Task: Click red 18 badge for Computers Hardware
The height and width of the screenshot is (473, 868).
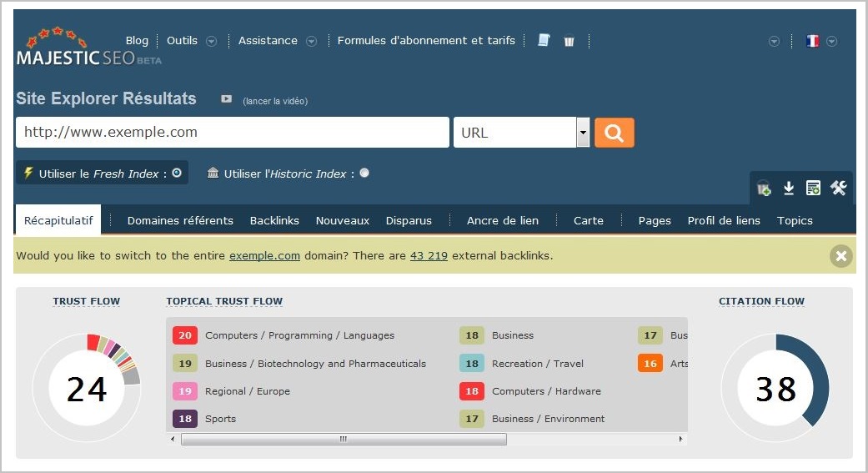Action: point(472,391)
